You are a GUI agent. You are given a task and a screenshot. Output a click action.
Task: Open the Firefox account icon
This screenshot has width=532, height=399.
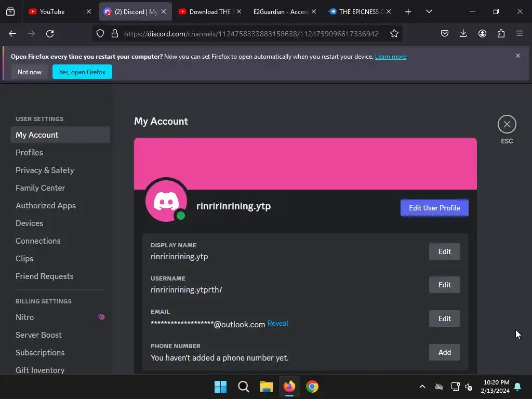482,33
